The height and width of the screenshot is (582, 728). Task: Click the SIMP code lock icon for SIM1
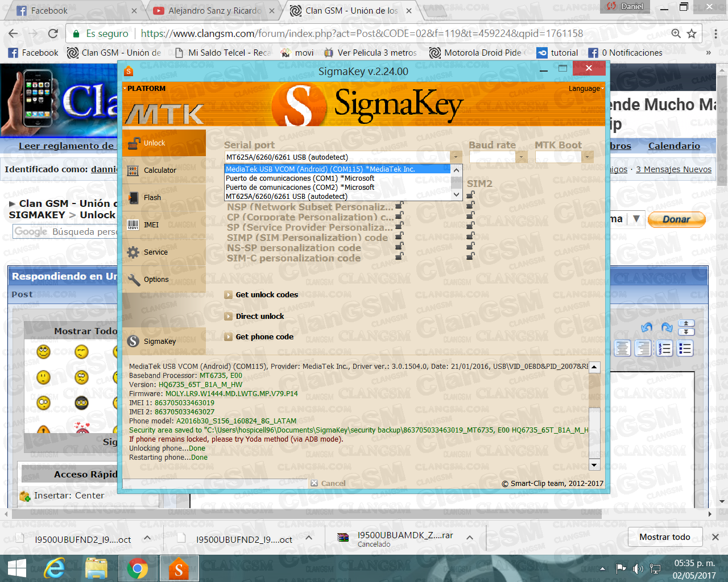(x=399, y=236)
